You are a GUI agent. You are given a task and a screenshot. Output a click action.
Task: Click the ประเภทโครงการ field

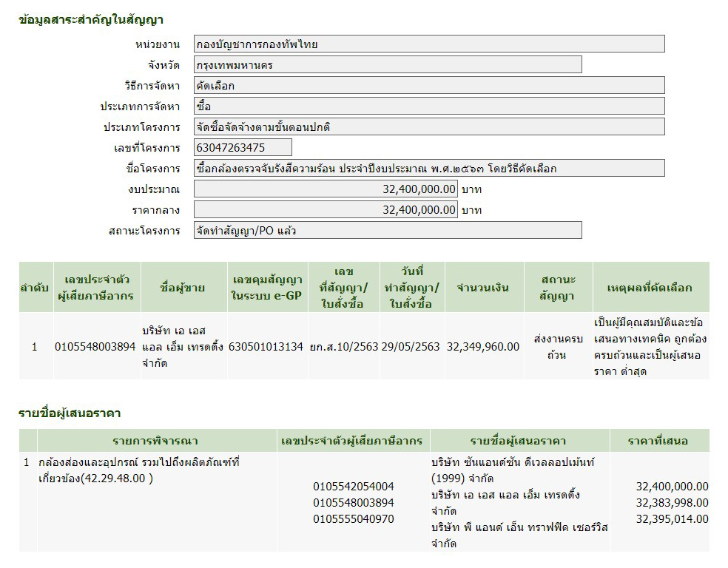pyautogui.click(x=429, y=127)
